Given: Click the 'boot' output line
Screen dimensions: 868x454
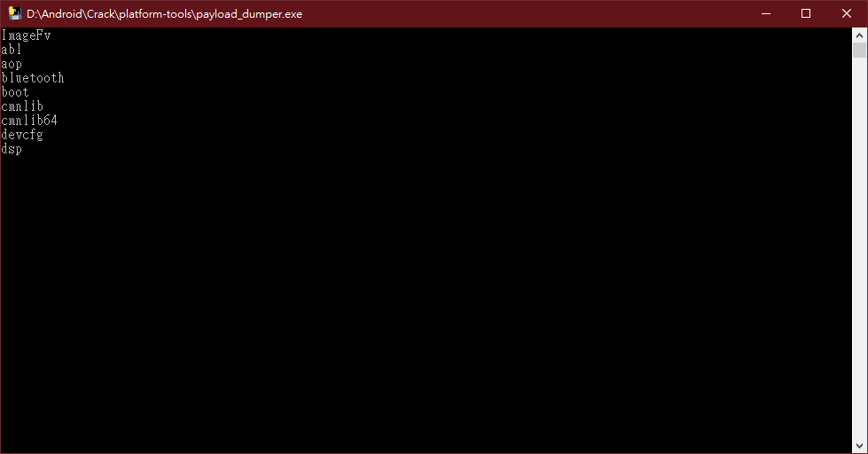Looking at the screenshot, I should tap(15, 92).
